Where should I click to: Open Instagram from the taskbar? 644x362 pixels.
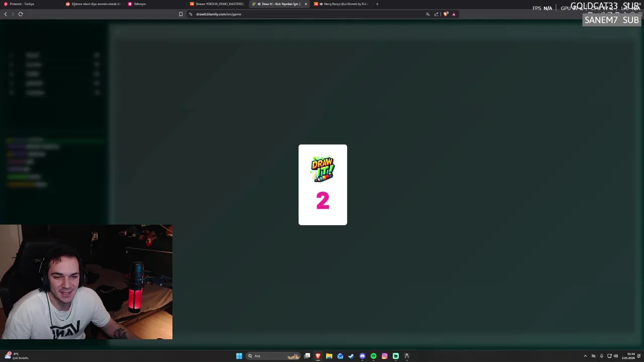384,356
